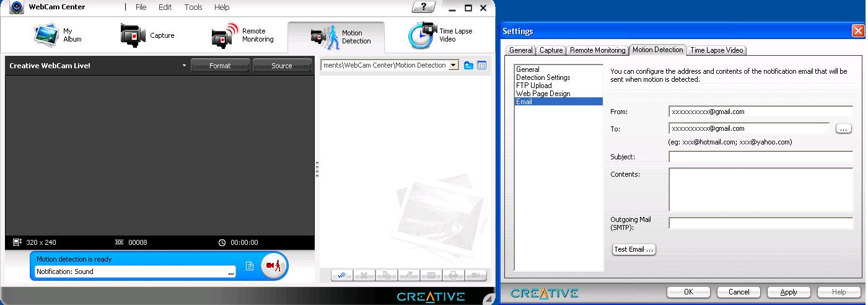The width and height of the screenshot is (868, 305).
Task: Click the Subject input field
Action: (761, 157)
